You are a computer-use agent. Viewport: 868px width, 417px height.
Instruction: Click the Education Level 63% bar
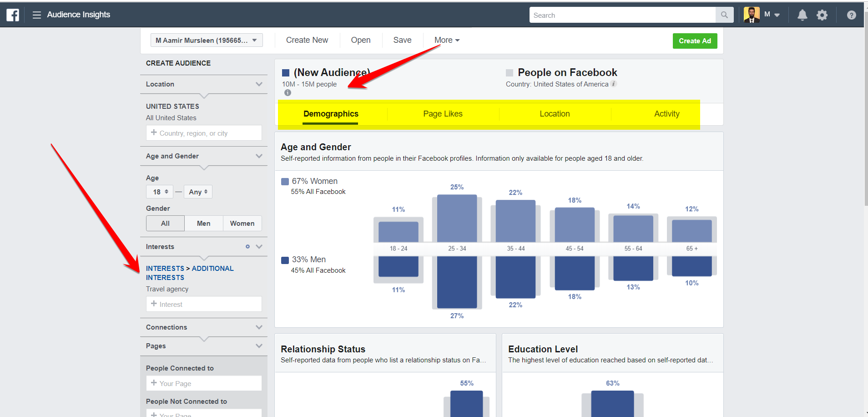pyautogui.click(x=612, y=404)
